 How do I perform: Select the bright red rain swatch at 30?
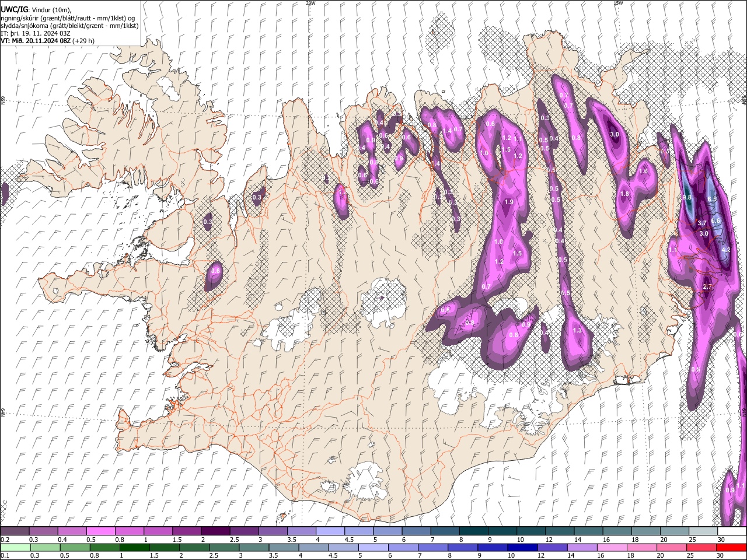click(x=731, y=547)
